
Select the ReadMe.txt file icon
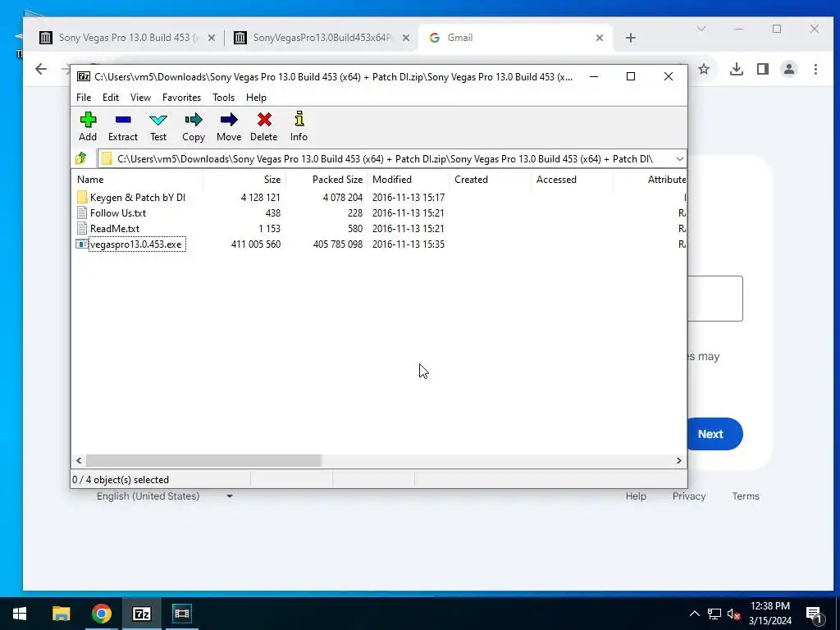point(82,228)
